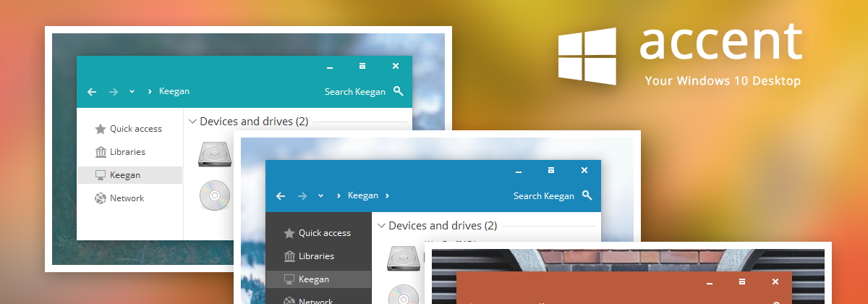Viewport: 868px width, 304px height.
Task: Click Search Keegan field in blue window
Action: coord(544,195)
